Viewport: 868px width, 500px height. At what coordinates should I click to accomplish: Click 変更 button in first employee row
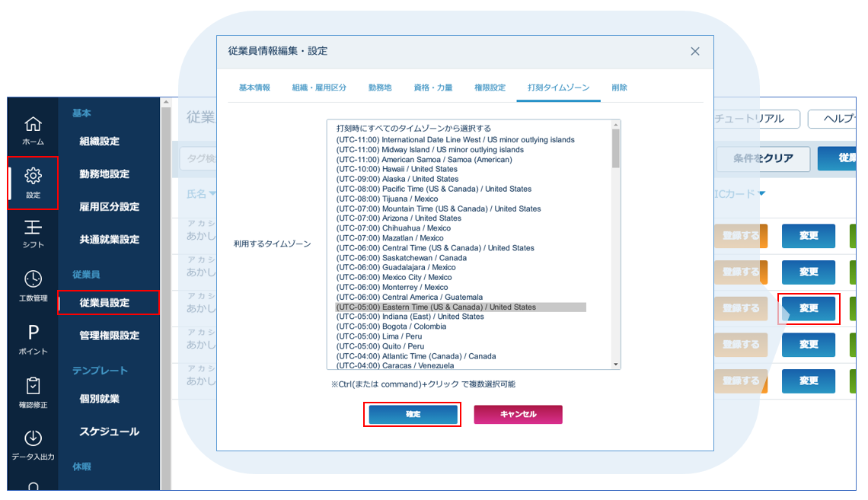(808, 236)
